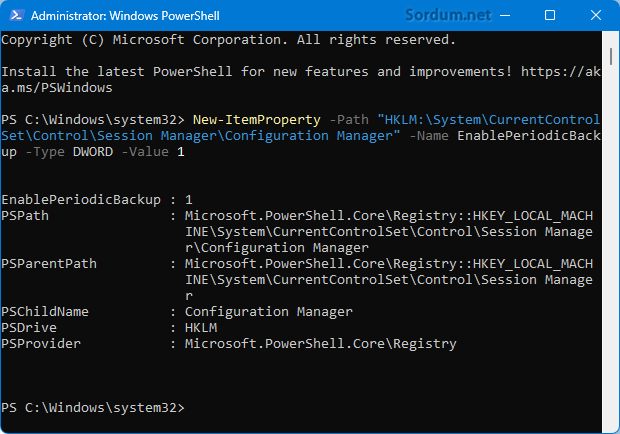Maximize the PowerShell window

coord(550,15)
